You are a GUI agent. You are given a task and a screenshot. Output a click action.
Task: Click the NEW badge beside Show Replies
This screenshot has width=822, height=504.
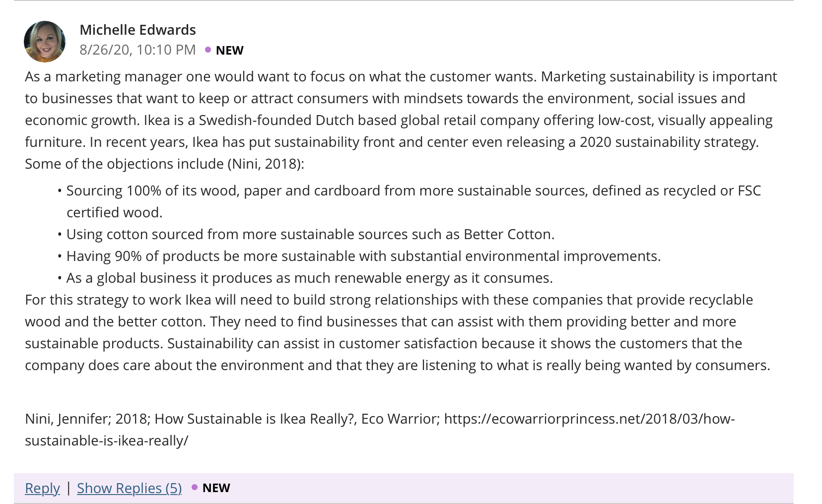coord(216,488)
